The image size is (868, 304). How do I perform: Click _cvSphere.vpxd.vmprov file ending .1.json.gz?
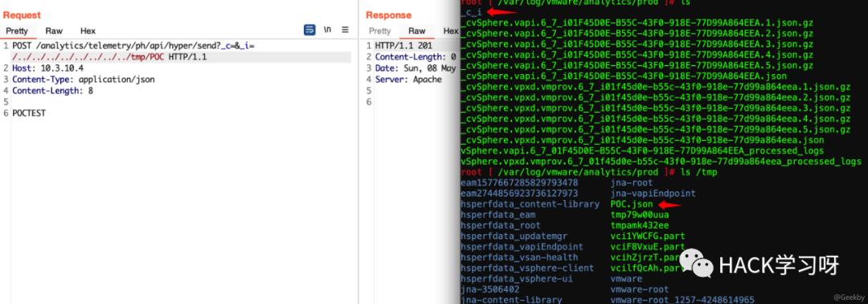pyautogui.click(x=656, y=87)
